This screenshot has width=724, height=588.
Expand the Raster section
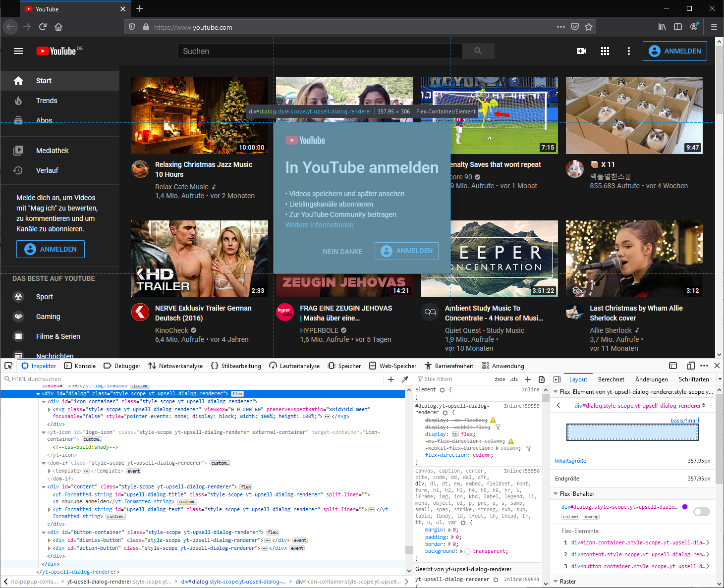tap(555, 582)
